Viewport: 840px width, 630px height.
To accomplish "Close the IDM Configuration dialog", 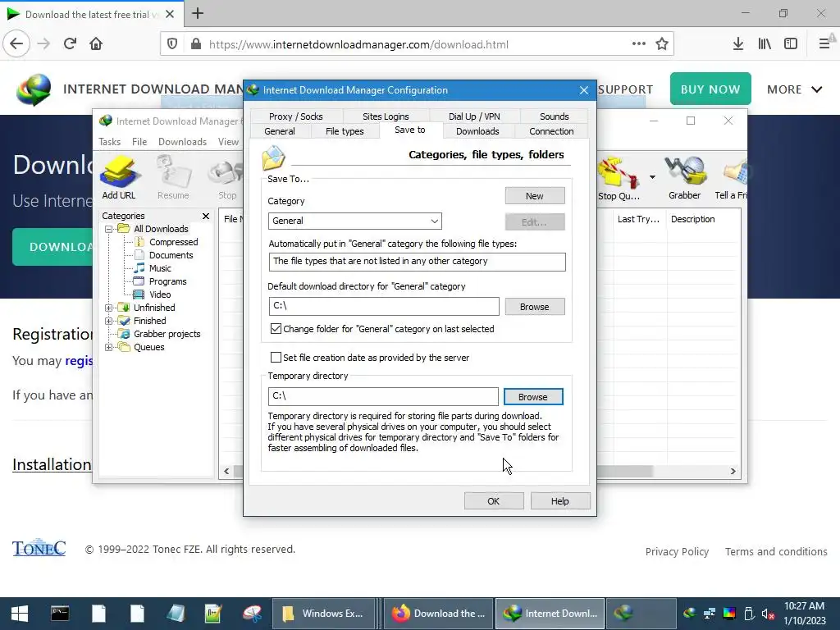I will click(x=584, y=90).
